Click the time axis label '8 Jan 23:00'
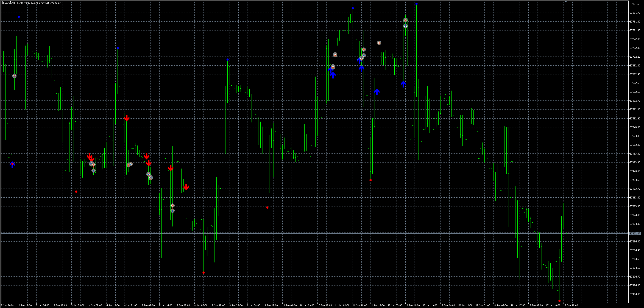The image size is (644, 308). 236,306
